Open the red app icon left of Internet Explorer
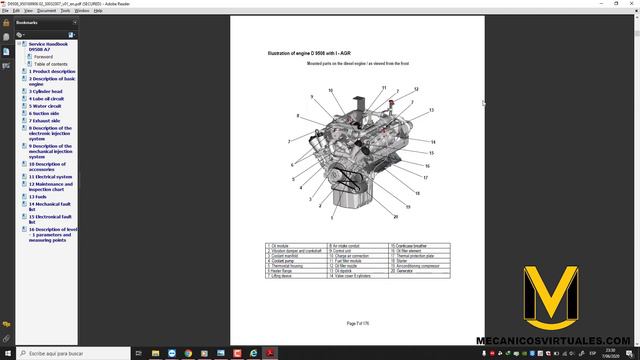 pyautogui.click(x=237, y=353)
